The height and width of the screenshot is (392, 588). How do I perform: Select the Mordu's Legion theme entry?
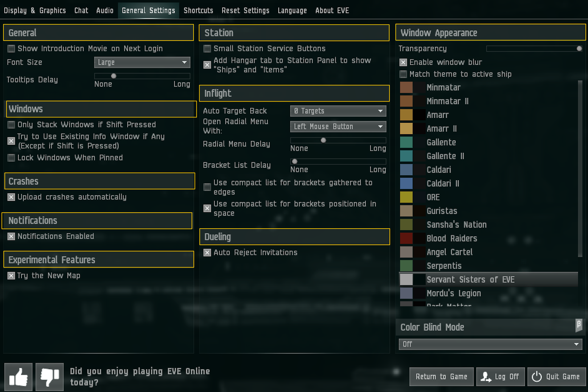point(453,293)
